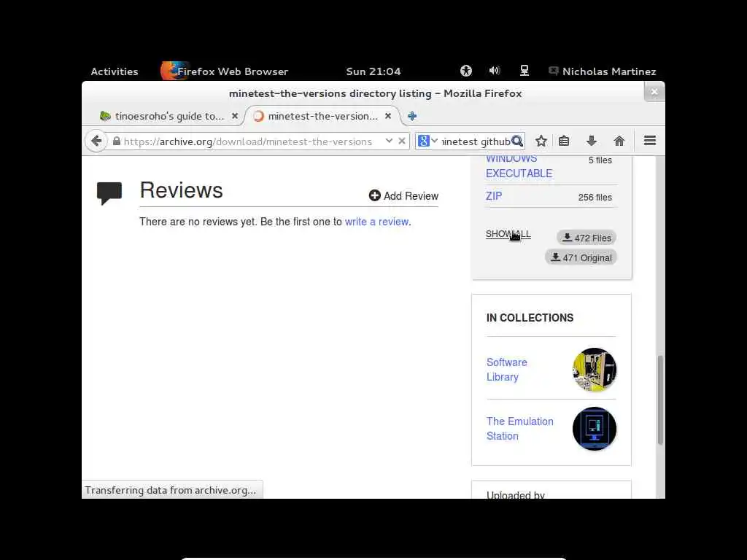The height and width of the screenshot is (560, 747).
Task: Open The Emulation Station collection link
Action: pos(519,429)
